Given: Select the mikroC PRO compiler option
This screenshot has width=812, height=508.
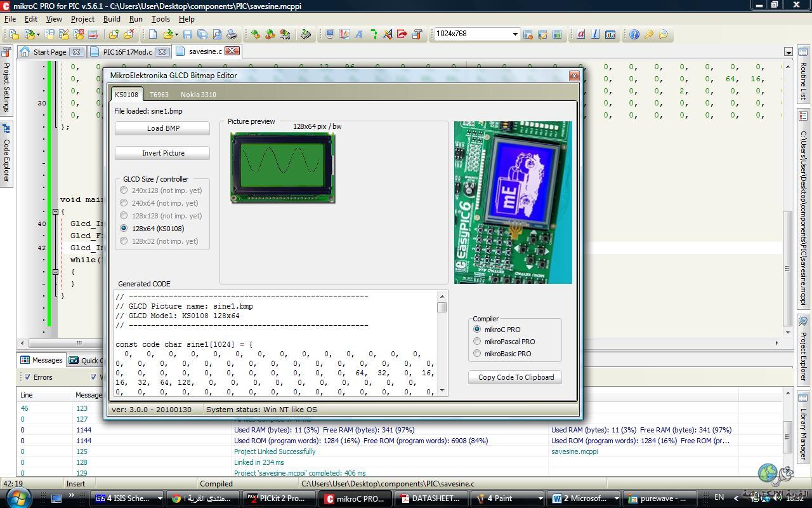Looking at the screenshot, I should [477, 329].
